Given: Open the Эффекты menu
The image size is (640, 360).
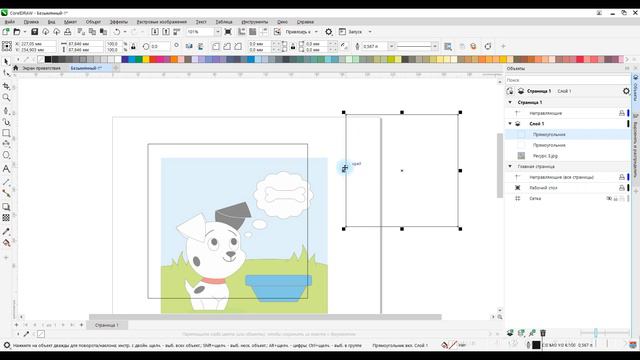Looking at the screenshot, I should pyautogui.click(x=119, y=22).
